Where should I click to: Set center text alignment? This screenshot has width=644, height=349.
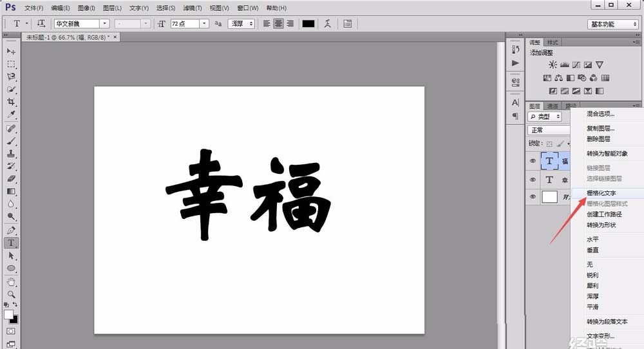click(278, 24)
